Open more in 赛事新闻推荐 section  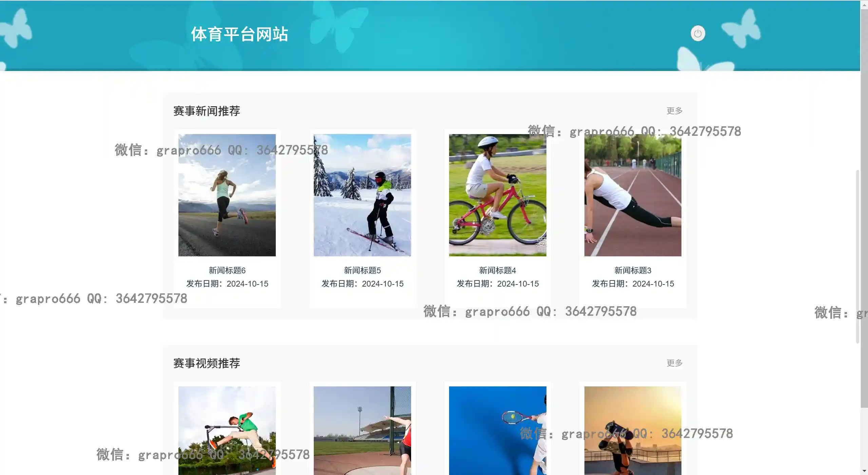(x=674, y=111)
